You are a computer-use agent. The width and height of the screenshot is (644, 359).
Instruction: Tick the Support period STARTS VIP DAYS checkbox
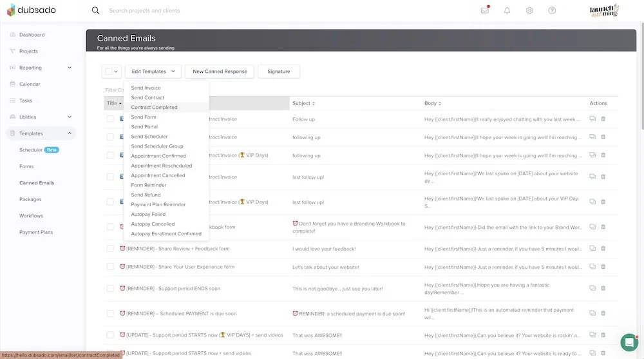click(110, 335)
